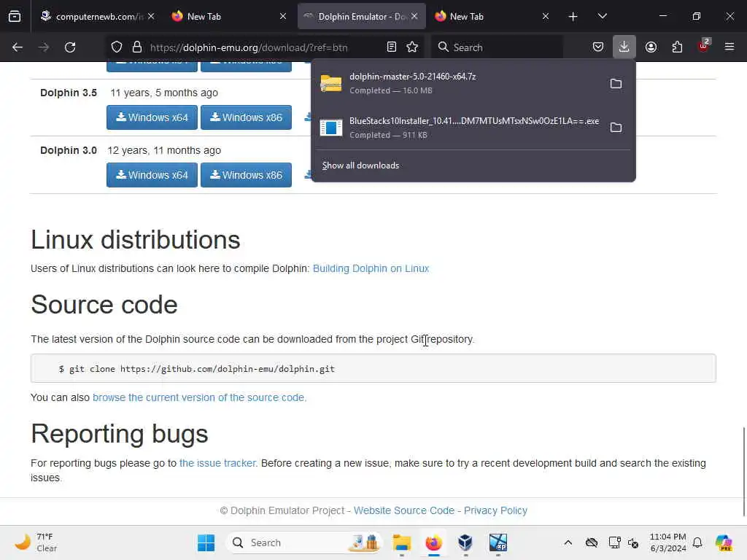The image size is (747, 560).
Task: Close the computernewb.com tab
Action: (151, 16)
